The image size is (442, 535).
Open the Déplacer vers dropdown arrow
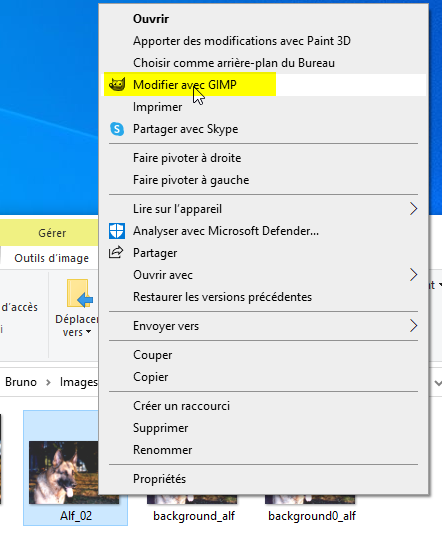tap(88, 332)
